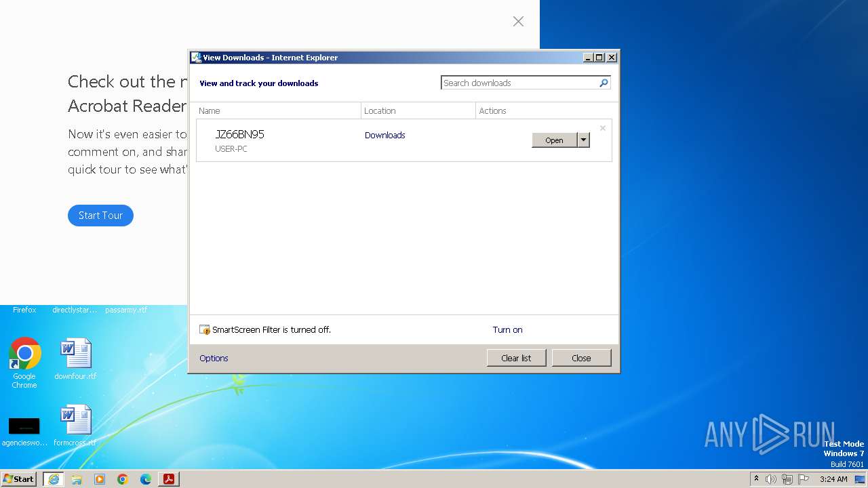868x488 pixels.
Task: Maximize the View Downloads window
Action: pos(599,58)
